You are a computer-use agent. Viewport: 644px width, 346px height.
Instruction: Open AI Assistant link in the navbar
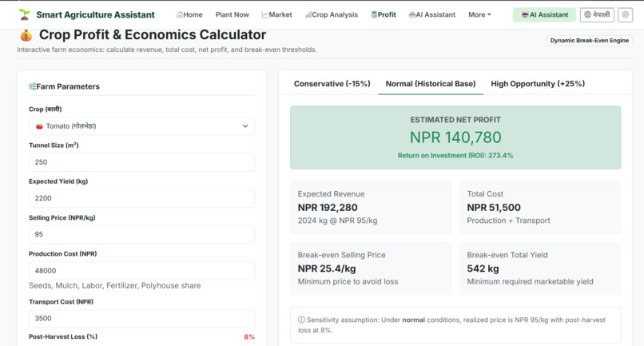pos(432,15)
